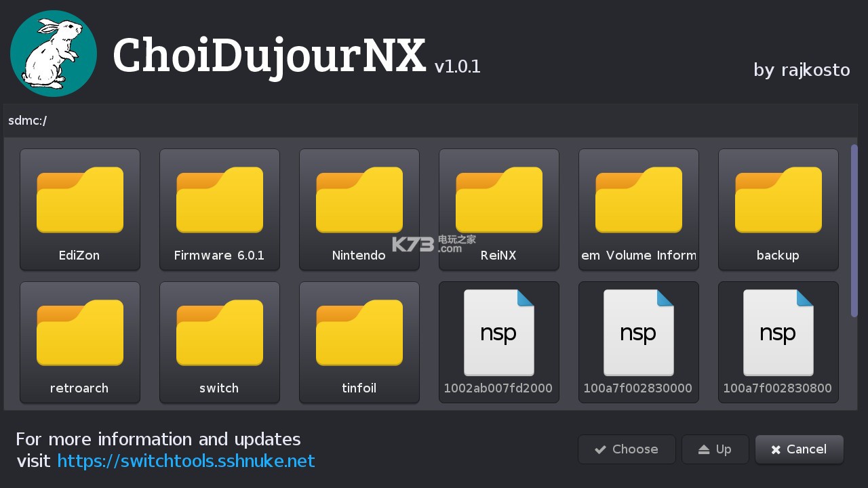The image size is (868, 488).
Task: Open the switch folder
Action: 220,342
